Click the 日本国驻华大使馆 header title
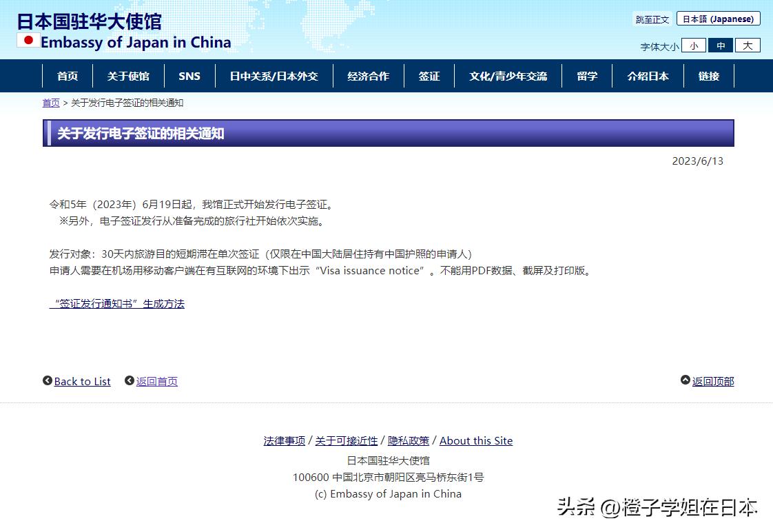This screenshot has width=773, height=532. [90, 21]
